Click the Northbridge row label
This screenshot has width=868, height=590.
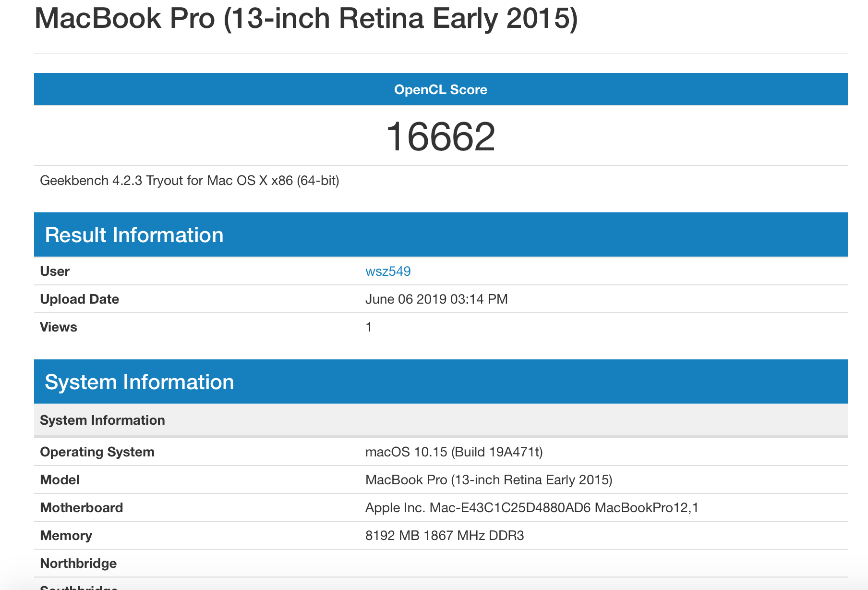point(78,564)
